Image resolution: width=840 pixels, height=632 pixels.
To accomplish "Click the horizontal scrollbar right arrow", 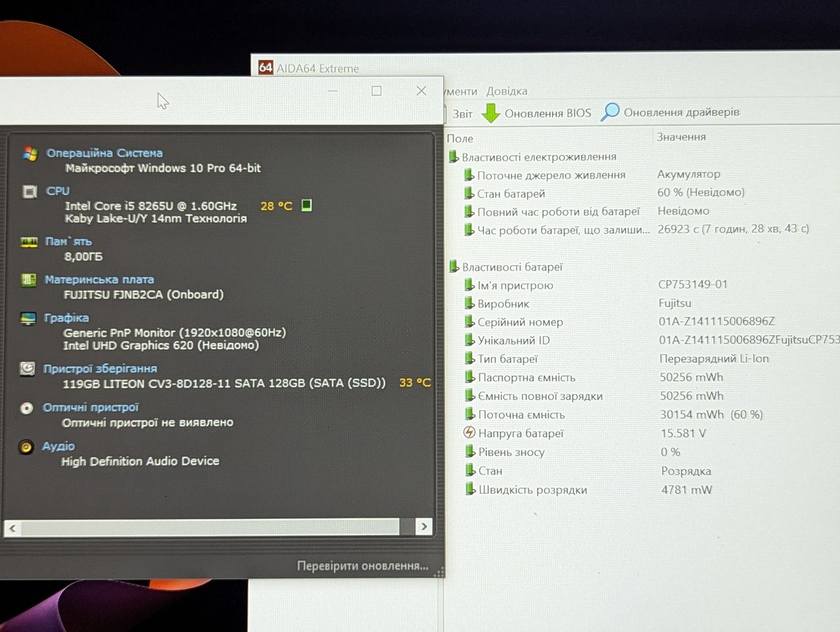I will [x=424, y=526].
